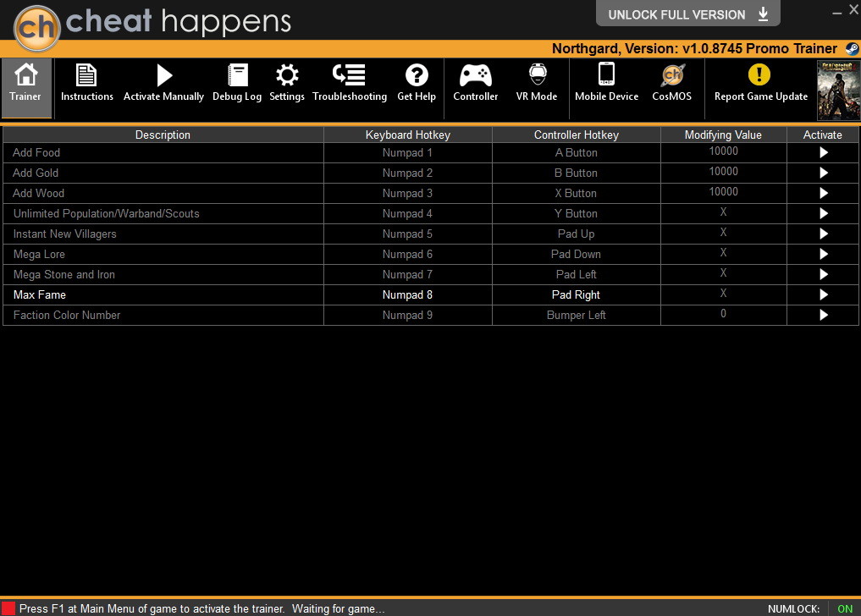
Task: Click the Numpad 1 keyboard hotkey cell
Action: 407,152
